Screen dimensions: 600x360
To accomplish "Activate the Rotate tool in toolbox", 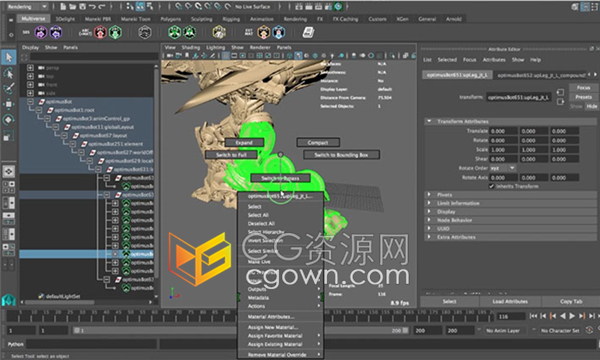I will pyautogui.click(x=9, y=120).
